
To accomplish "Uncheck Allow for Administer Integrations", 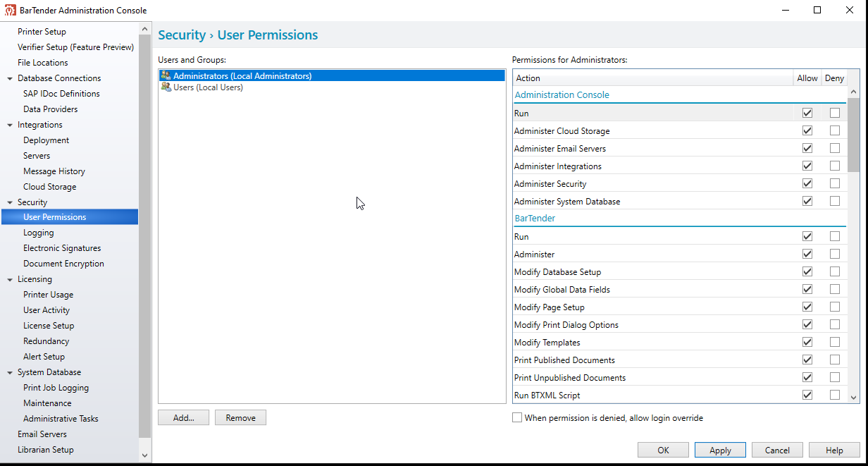I will [807, 166].
